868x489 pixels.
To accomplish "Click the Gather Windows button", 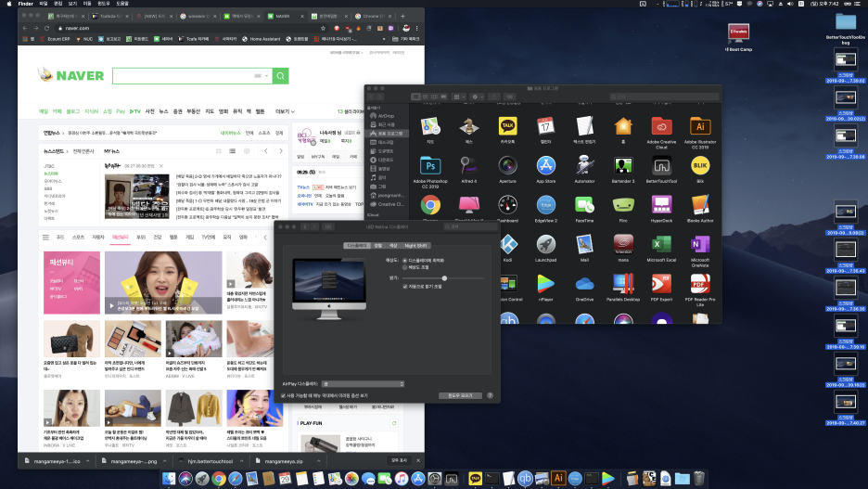I will point(460,395).
